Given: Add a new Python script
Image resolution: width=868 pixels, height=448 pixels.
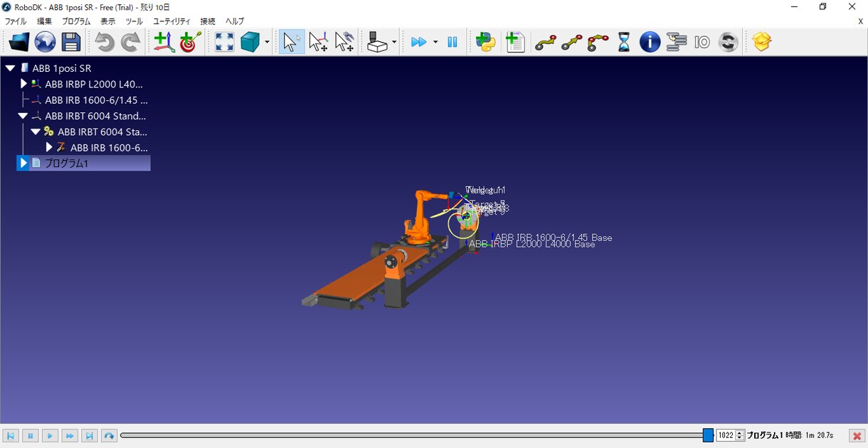Looking at the screenshot, I should tap(486, 43).
